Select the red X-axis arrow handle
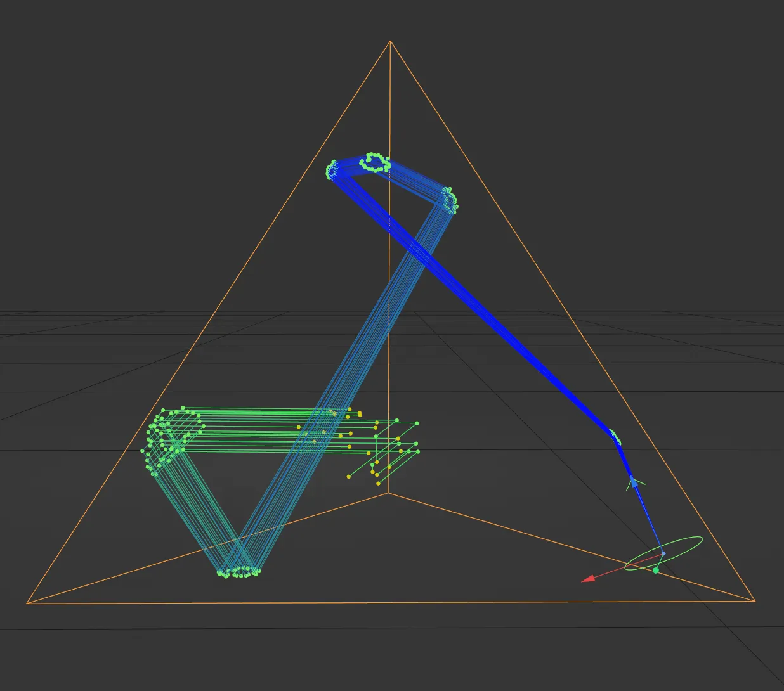The height and width of the screenshot is (691, 784). (589, 580)
